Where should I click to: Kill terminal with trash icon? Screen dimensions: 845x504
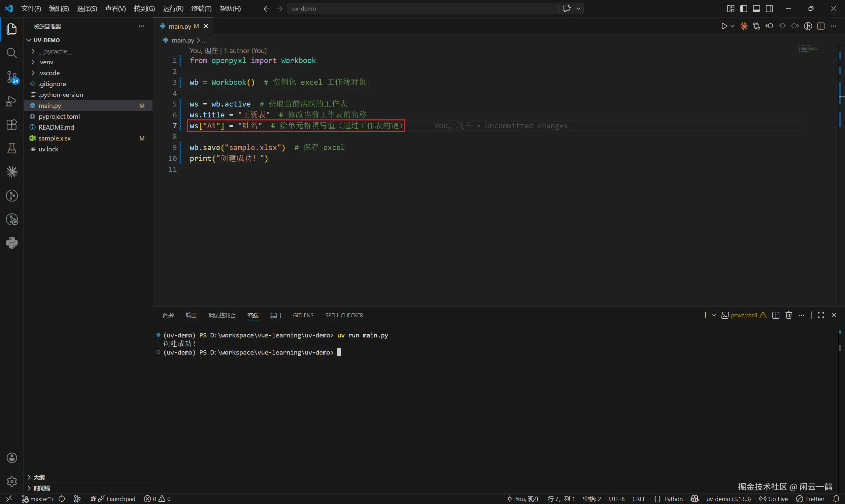pos(789,315)
